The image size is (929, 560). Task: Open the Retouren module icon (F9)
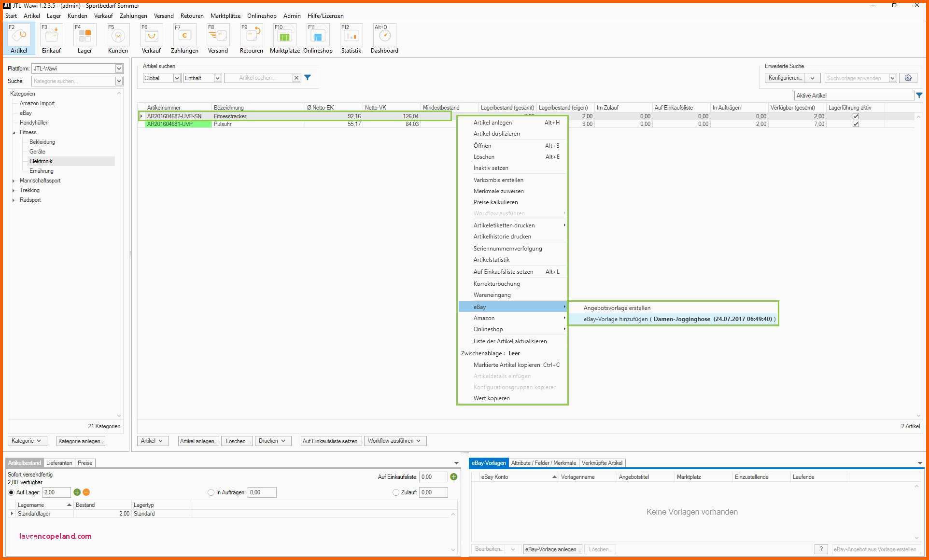[x=252, y=39]
